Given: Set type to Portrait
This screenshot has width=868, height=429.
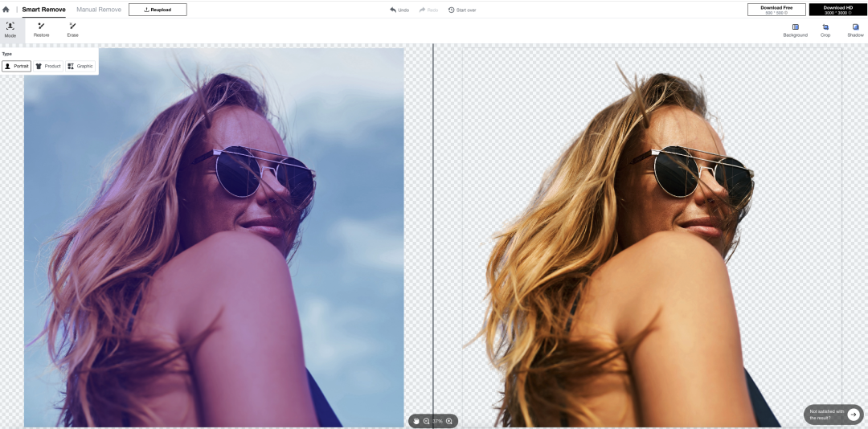Looking at the screenshot, I should coord(17,66).
